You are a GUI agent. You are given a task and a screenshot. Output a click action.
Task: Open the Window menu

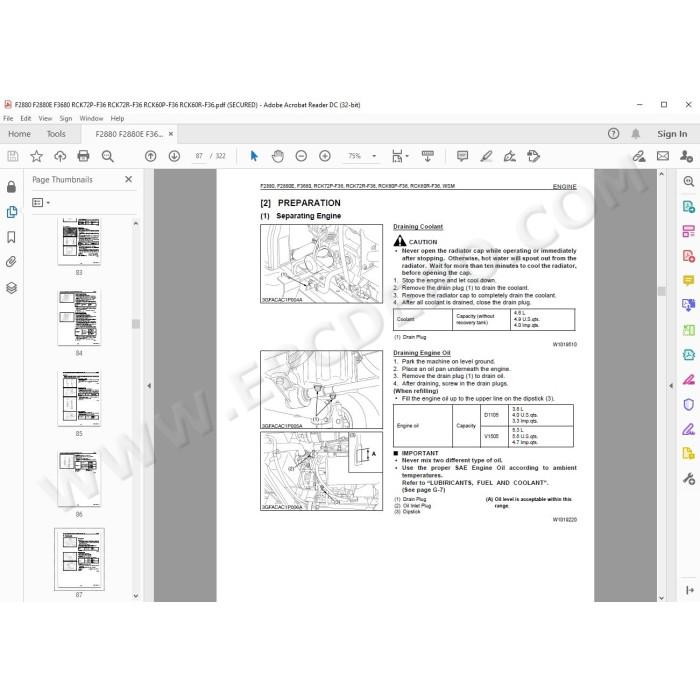(x=91, y=118)
